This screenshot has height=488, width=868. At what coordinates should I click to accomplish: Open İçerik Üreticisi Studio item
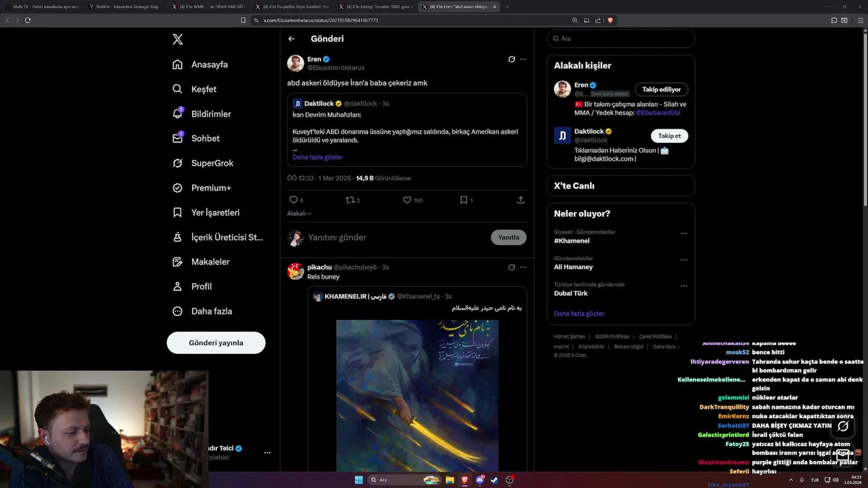coord(217,237)
